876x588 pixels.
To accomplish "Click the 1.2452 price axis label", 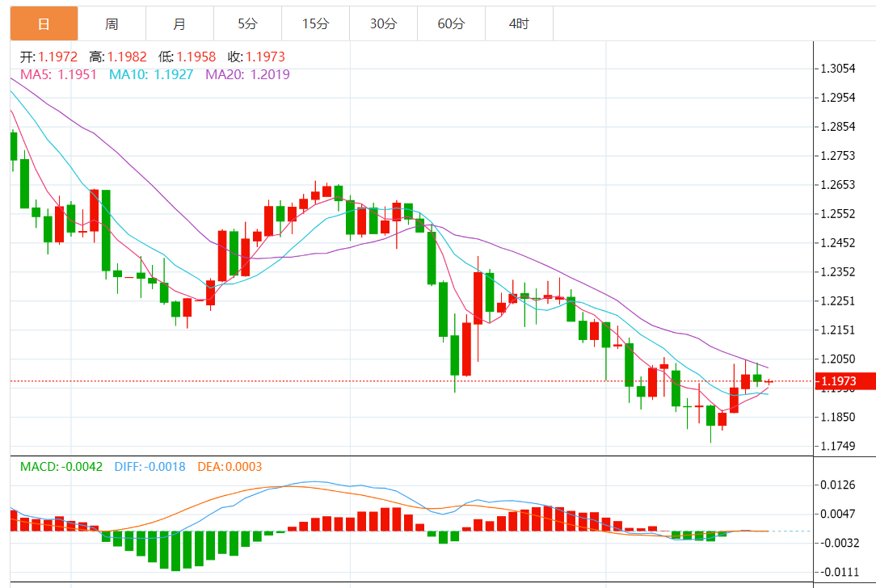I will pos(837,243).
